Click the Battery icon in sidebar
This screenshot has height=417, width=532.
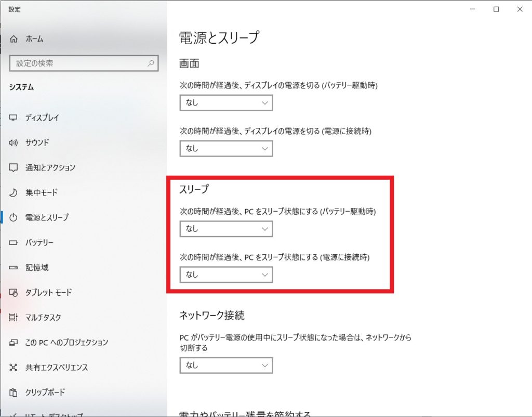[14, 243]
